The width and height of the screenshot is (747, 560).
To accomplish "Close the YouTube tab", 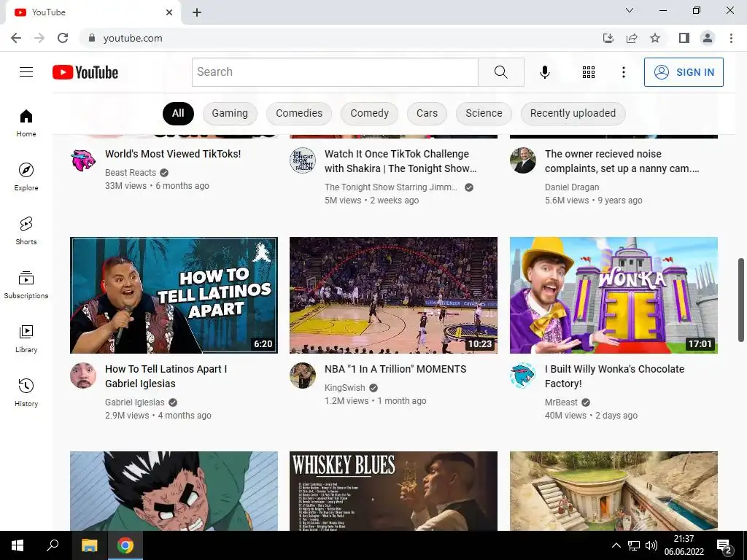I will (x=169, y=12).
